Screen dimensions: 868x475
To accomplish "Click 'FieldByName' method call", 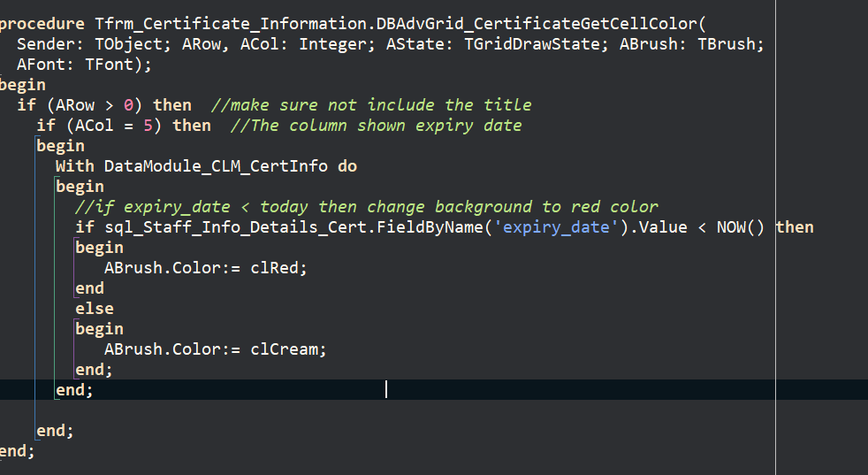I will (430, 227).
